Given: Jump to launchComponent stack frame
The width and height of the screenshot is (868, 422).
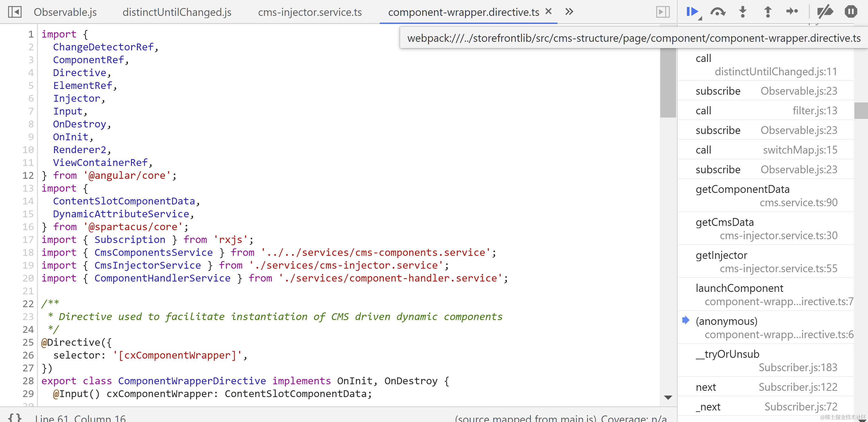Looking at the screenshot, I should tap(739, 288).
